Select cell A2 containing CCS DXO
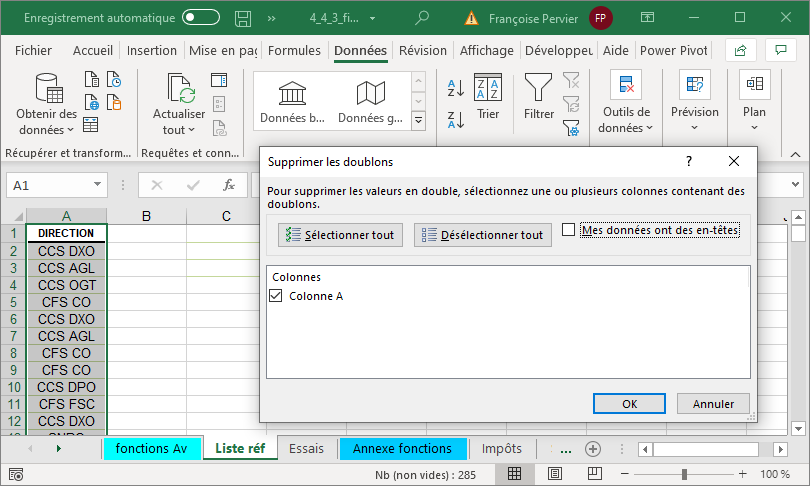This screenshot has width=810, height=486. tap(66, 251)
